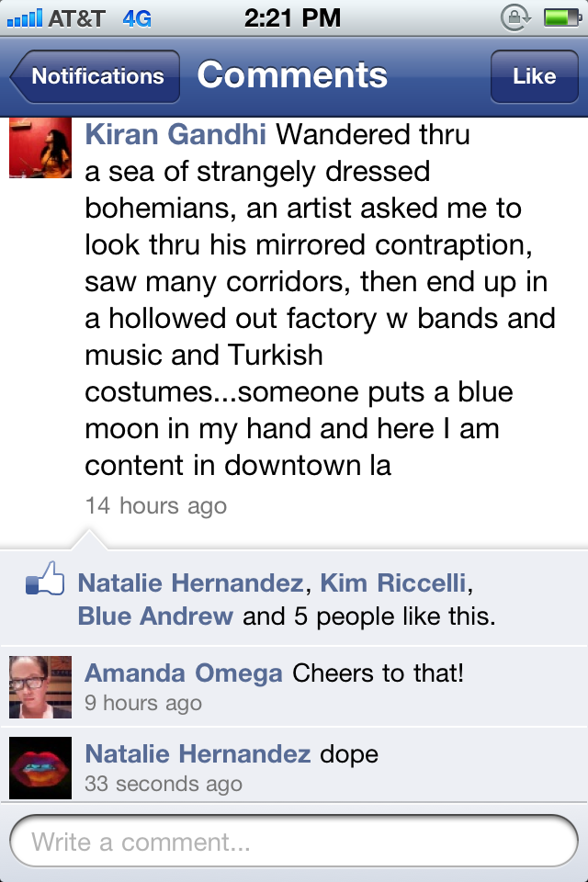The width and height of the screenshot is (588, 882).
Task: Tap the Comments title in header
Action: point(292,75)
